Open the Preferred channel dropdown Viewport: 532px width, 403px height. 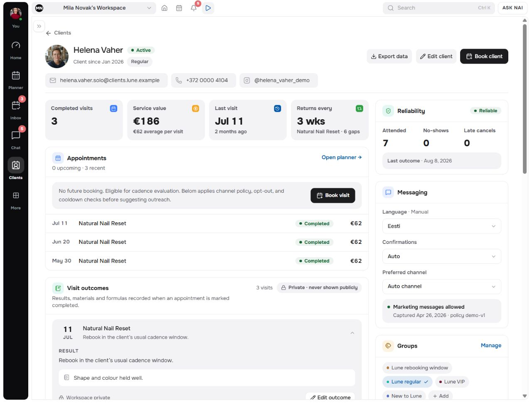coord(441,286)
